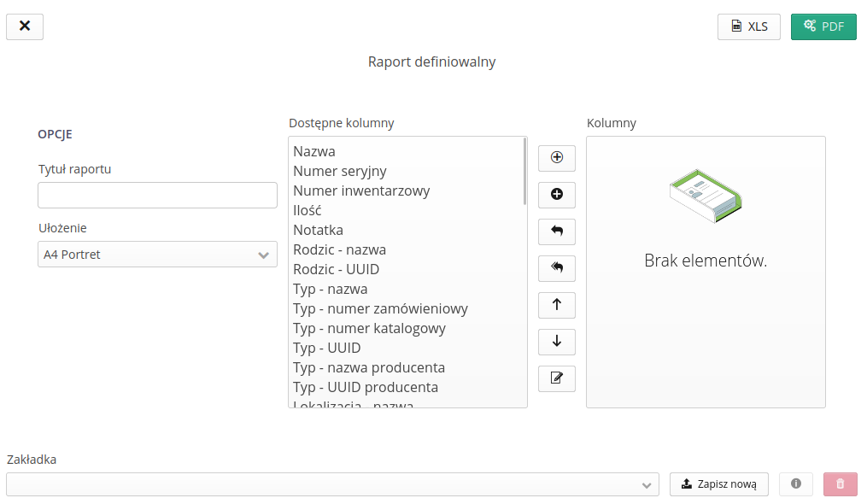Screen dimensions: 867x504
Task: Expand the Zakładka bookmark dropdown
Action: (332, 484)
